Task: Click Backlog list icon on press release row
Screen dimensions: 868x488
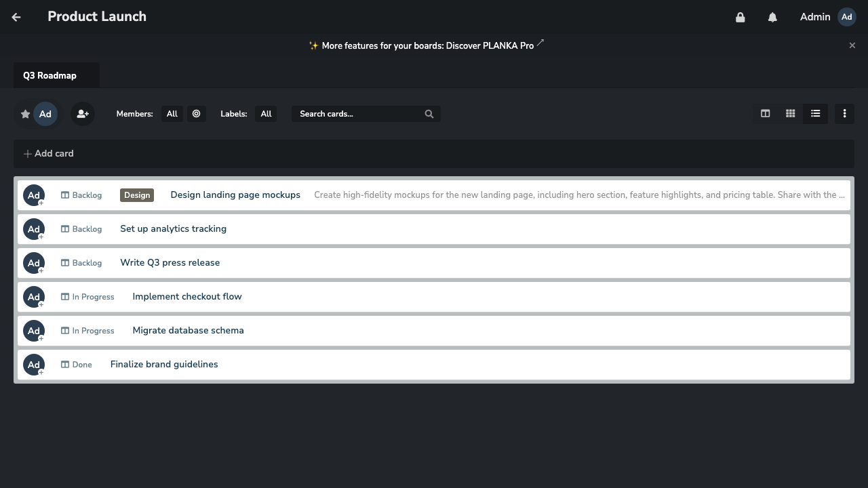Action: click(x=65, y=263)
